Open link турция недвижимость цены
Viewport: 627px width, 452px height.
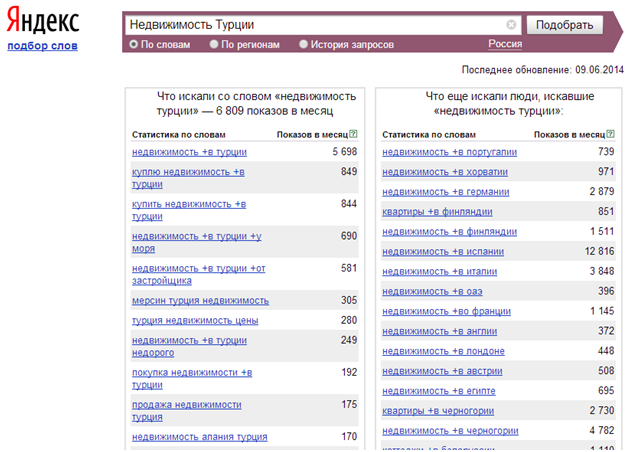[195, 320]
